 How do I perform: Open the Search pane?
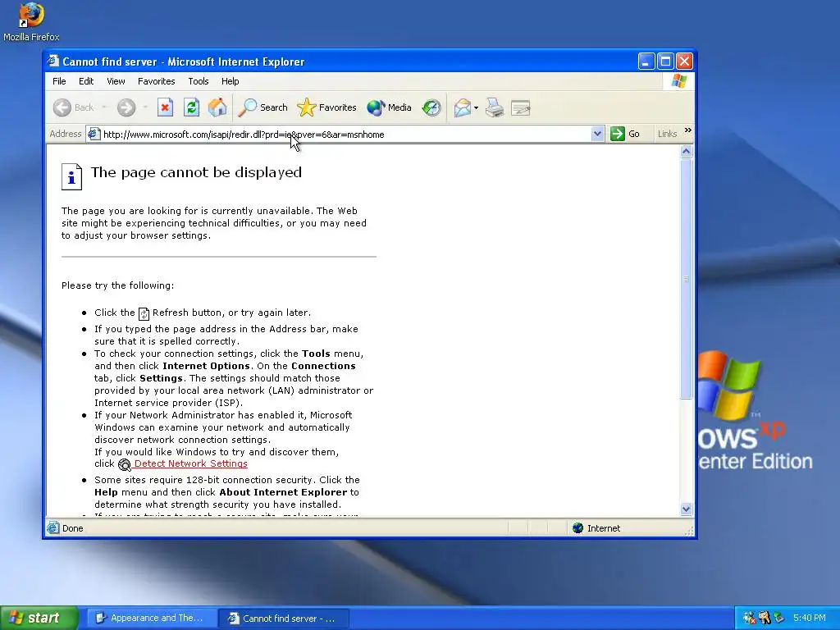coord(263,107)
